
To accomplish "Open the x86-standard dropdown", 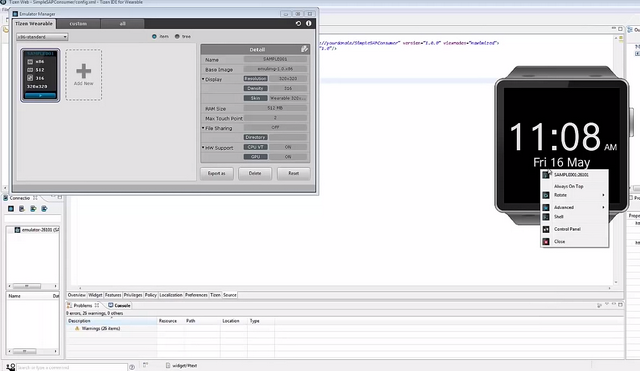I will pos(42,37).
